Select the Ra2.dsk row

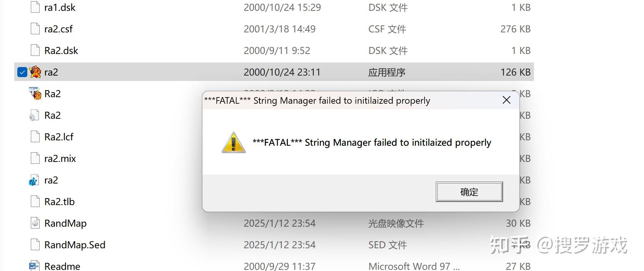pyautogui.click(x=62, y=50)
